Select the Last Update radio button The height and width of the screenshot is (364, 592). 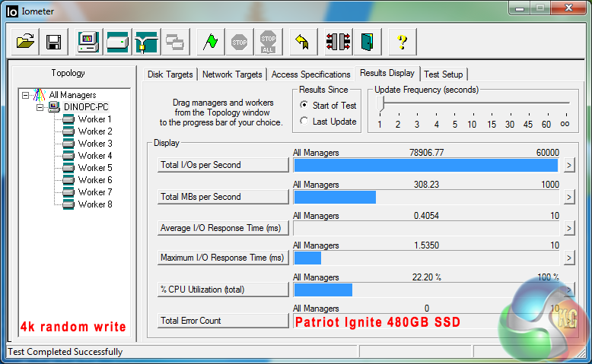304,122
